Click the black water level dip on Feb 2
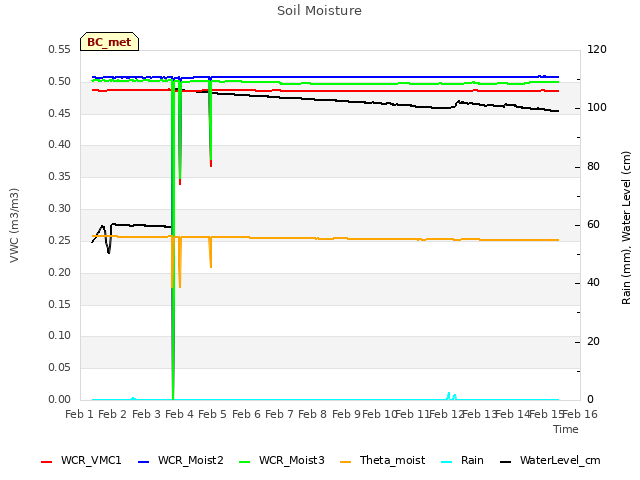 [109, 251]
